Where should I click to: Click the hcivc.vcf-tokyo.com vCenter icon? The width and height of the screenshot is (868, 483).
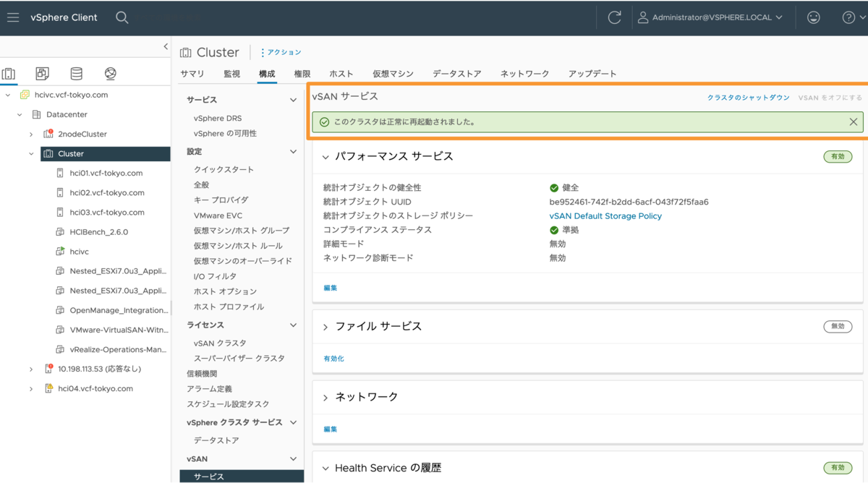tap(25, 95)
